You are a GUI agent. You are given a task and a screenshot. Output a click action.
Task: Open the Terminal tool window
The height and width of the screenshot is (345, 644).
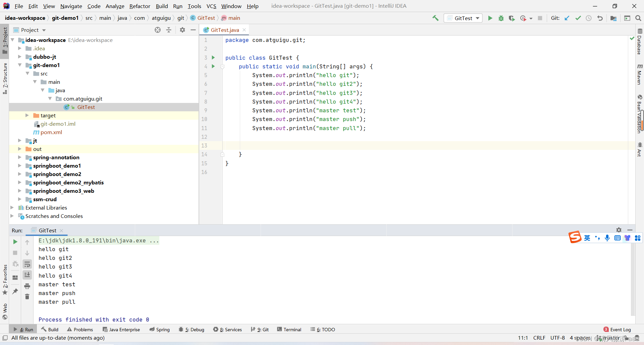click(x=289, y=330)
